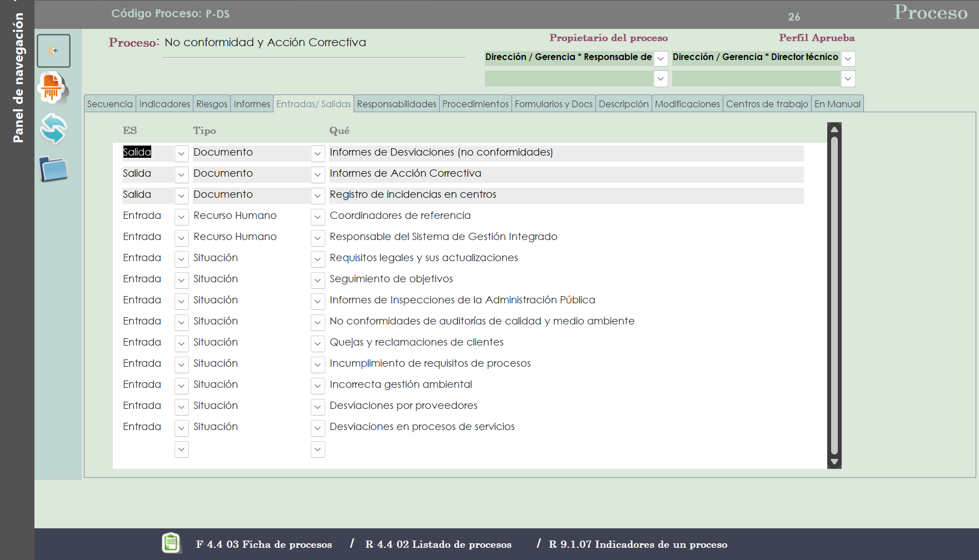Viewport: 979px width, 560px height.
Task: Open ES dropdown for Informes de Desviaciones row
Action: click(x=181, y=153)
